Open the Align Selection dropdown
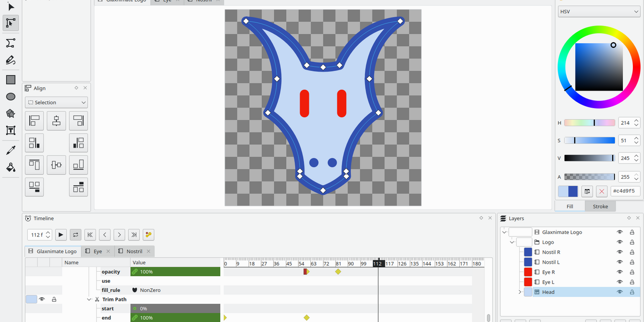 coord(56,102)
